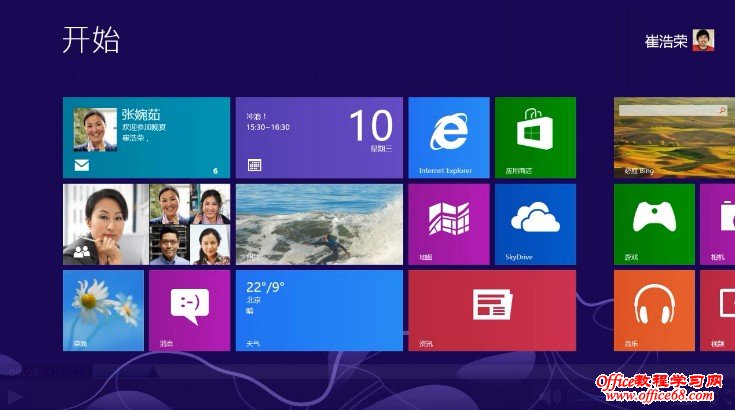Screen dimensions: 735x410
Task: Open the SkyDrive cloud tile
Action: coord(535,224)
